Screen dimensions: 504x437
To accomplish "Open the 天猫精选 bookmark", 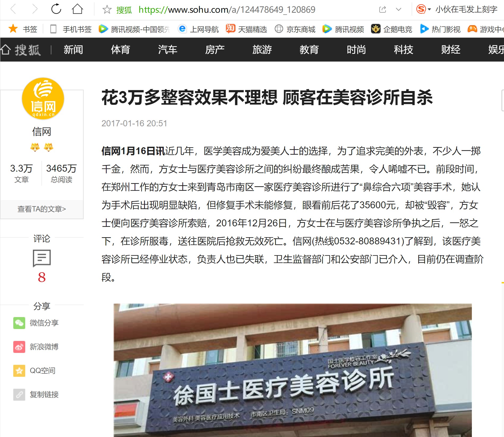I will pos(246,29).
